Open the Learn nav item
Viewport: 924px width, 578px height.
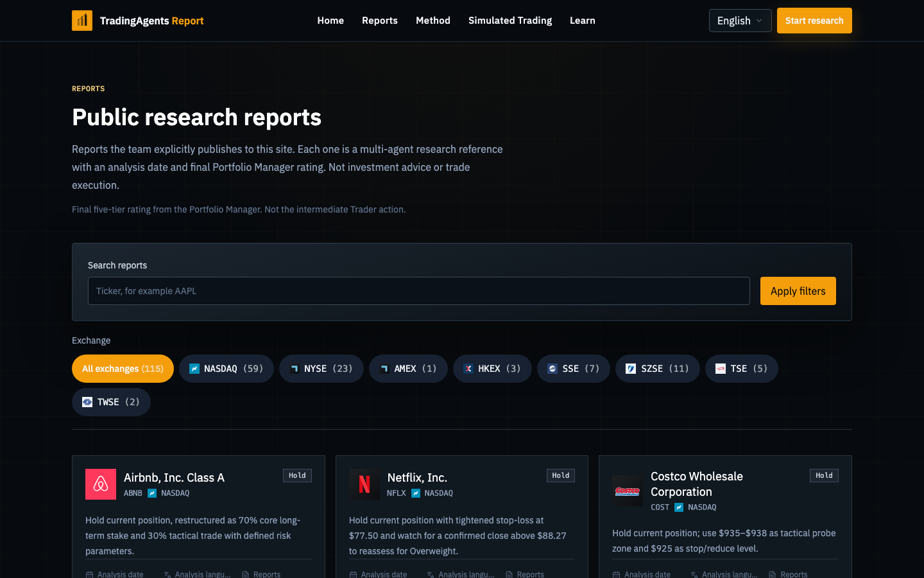point(583,21)
